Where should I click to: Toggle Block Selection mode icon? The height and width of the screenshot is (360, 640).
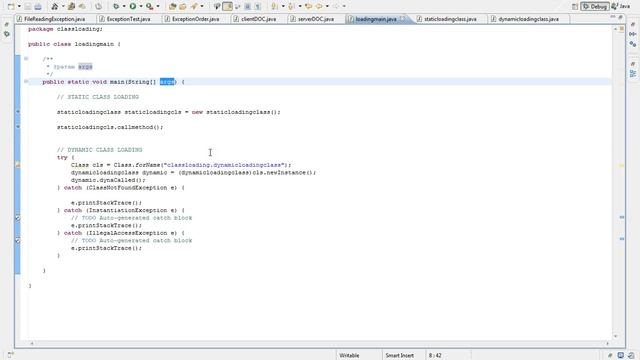(x=247, y=6)
